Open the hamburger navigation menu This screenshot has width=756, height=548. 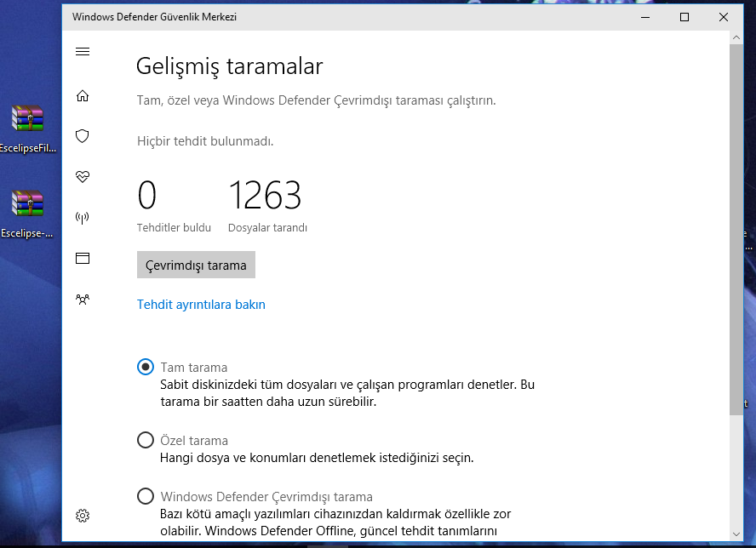click(83, 52)
